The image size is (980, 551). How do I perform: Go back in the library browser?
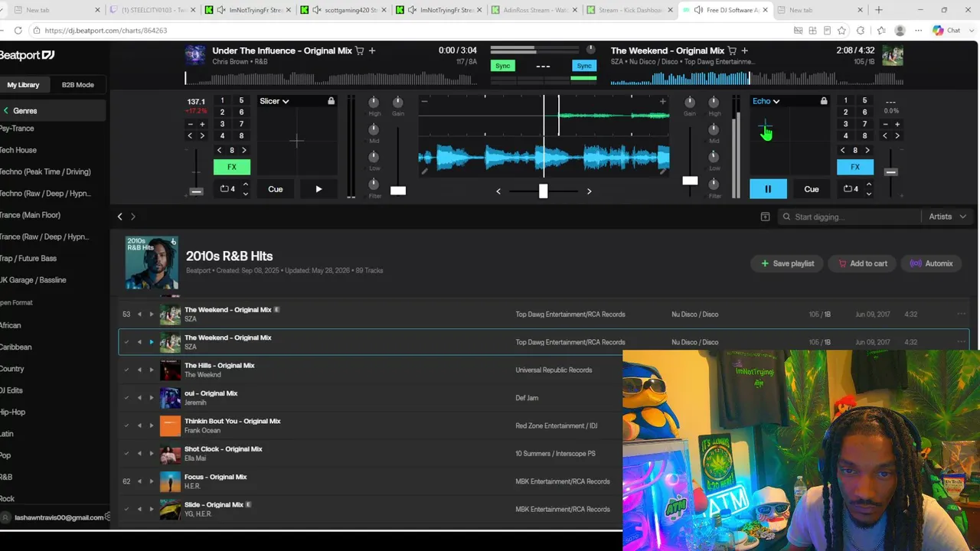pos(119,217)
